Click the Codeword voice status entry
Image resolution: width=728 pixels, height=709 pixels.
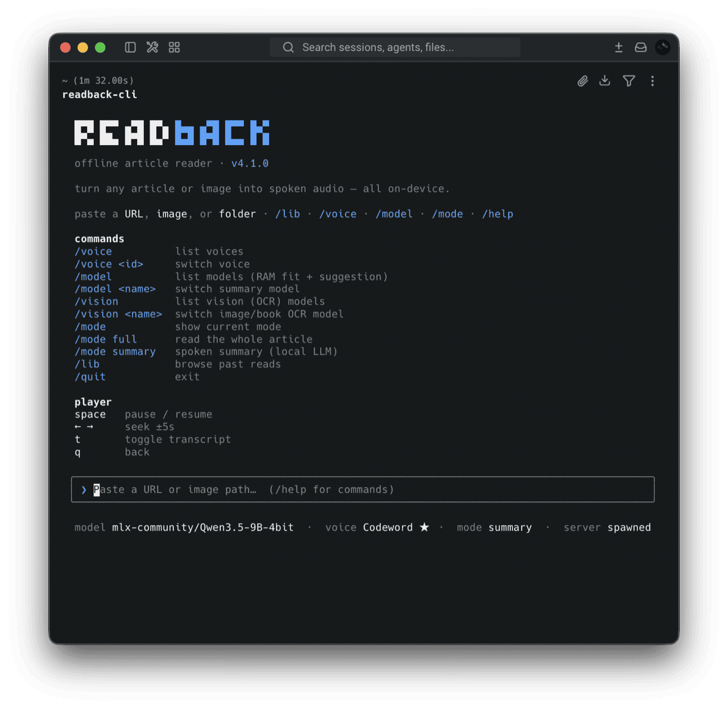point(388,527)
